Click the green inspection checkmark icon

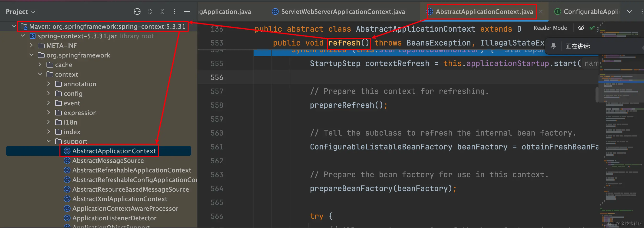tap(592, 28)
